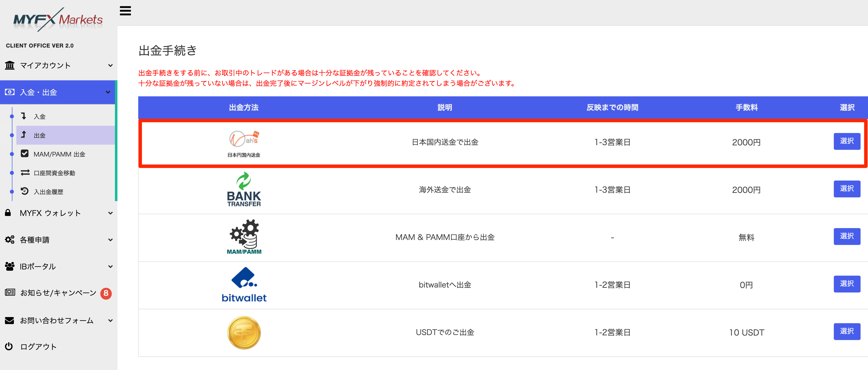Click the money icon beside 入金・出金
Viewport: 868px width, 370px height.
pos(10,92)
